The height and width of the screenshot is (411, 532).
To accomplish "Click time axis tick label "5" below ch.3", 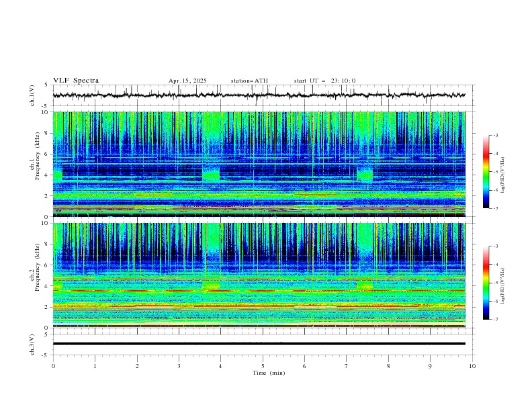I will pyautogui.click(x=263, y=366).
